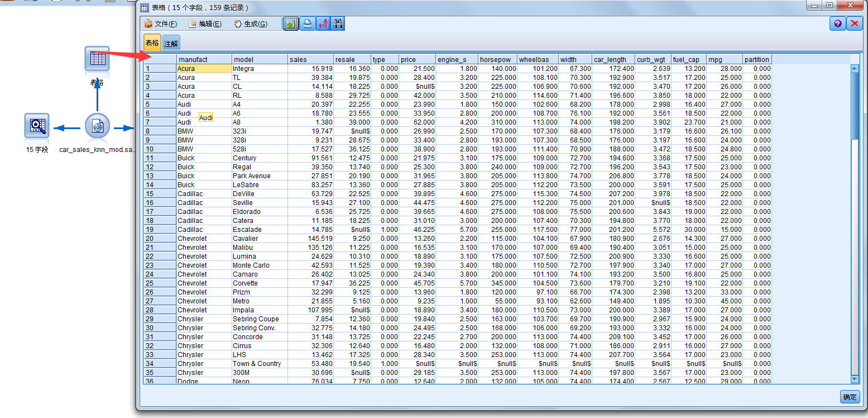
Task: Click the Sebring Coupe model cell
Action: click(x=260, y=319)
